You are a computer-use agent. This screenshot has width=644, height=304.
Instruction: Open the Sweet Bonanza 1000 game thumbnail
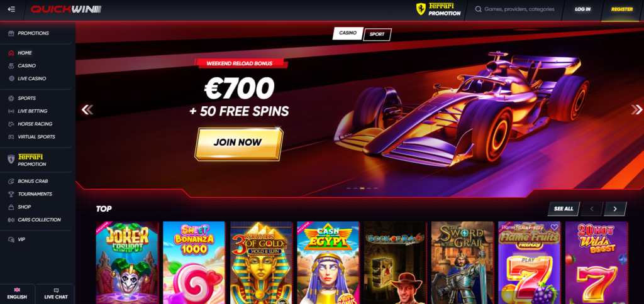point(194,263)
